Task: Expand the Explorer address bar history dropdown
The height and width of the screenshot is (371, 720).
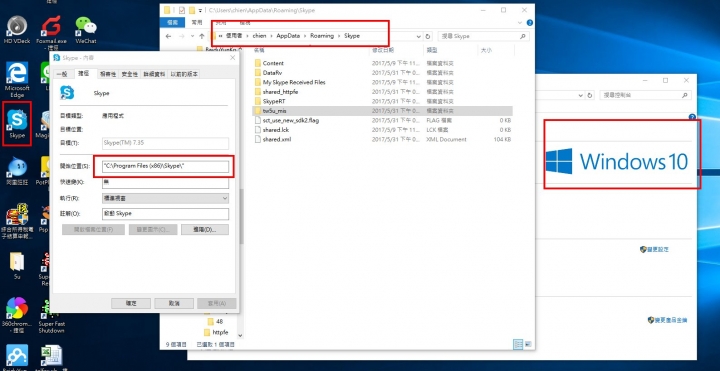Action: [x=418, y=36]
